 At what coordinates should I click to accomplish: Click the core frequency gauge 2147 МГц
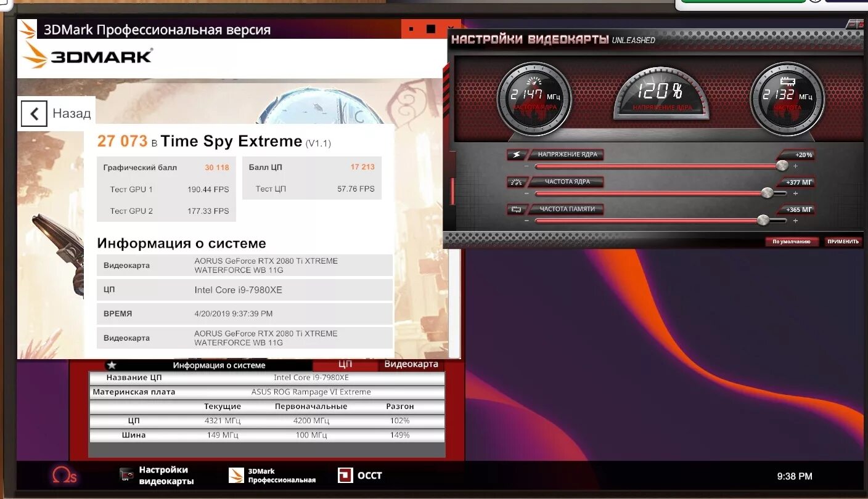[x=534, y=99]
